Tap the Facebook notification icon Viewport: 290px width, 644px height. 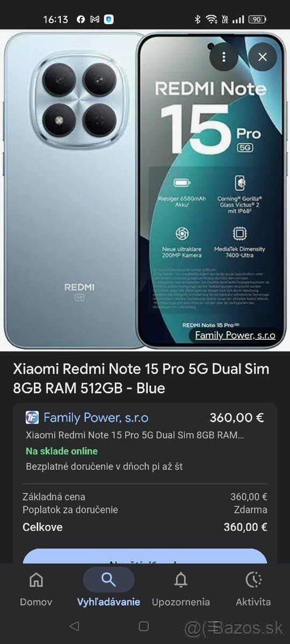(x=81, y=19)
